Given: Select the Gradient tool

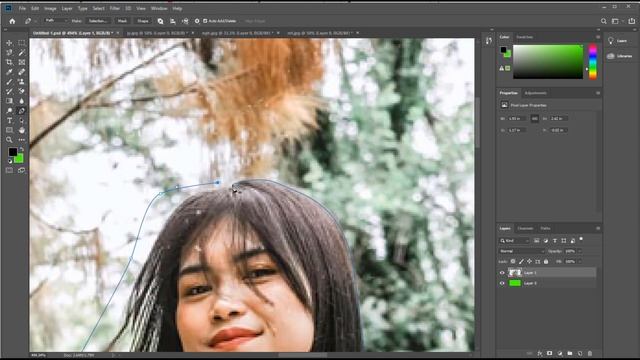Looking at the screenshot, I should tap(9, 101).
